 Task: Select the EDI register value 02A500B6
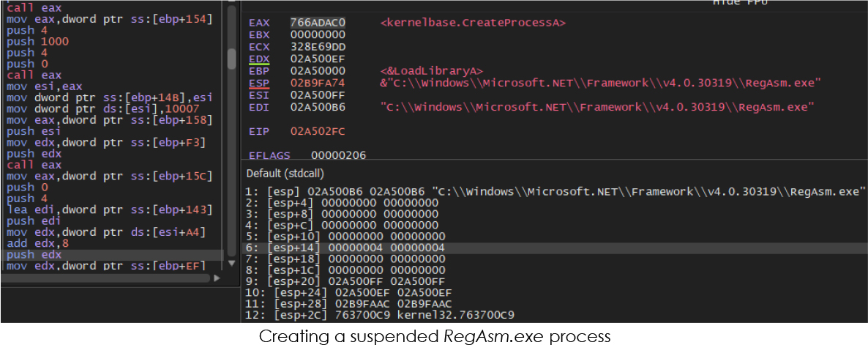(318, 107)
